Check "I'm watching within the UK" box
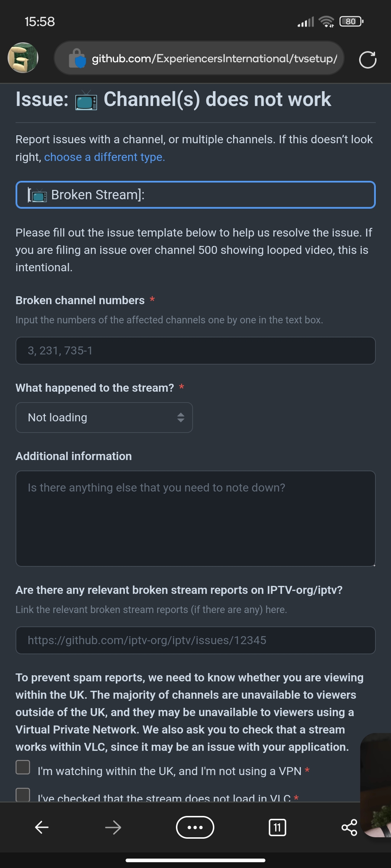This screenshot has height=868, width=391. [23, 767]
